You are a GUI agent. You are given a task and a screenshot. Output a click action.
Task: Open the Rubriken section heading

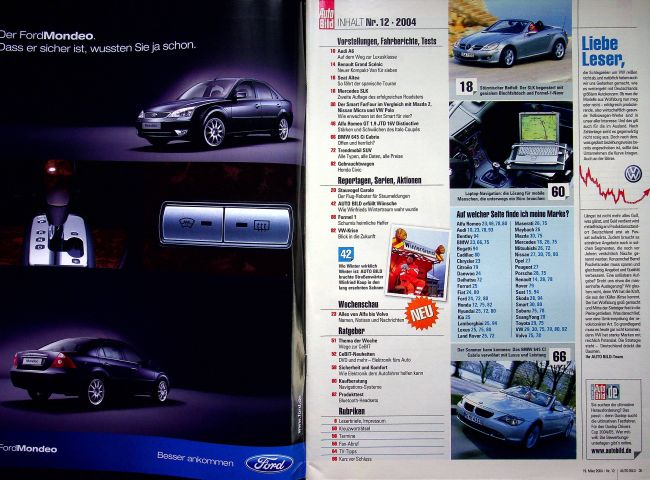335,409
